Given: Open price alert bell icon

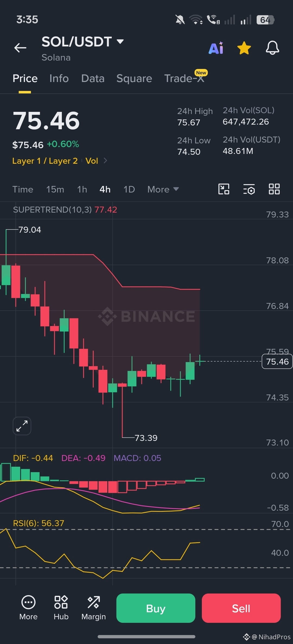Looking at the screenshot, I should (x=272, y=48).
